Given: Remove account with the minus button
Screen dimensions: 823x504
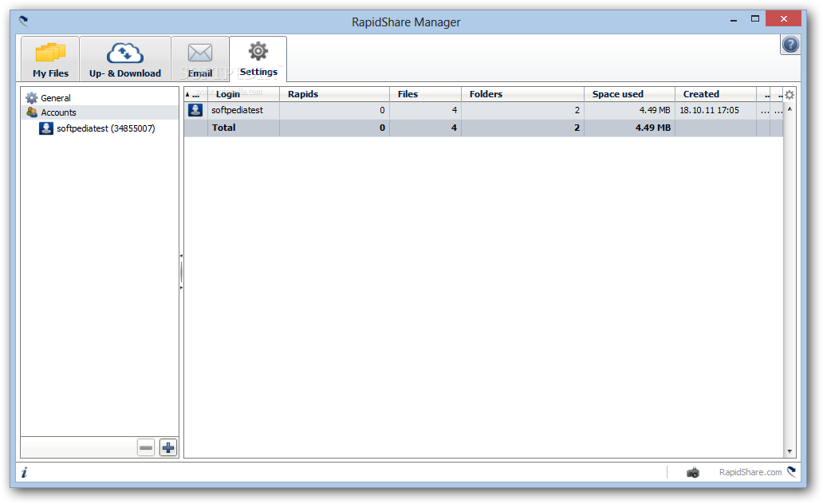Looking at the screenshot, I should [x=146, y=448].
